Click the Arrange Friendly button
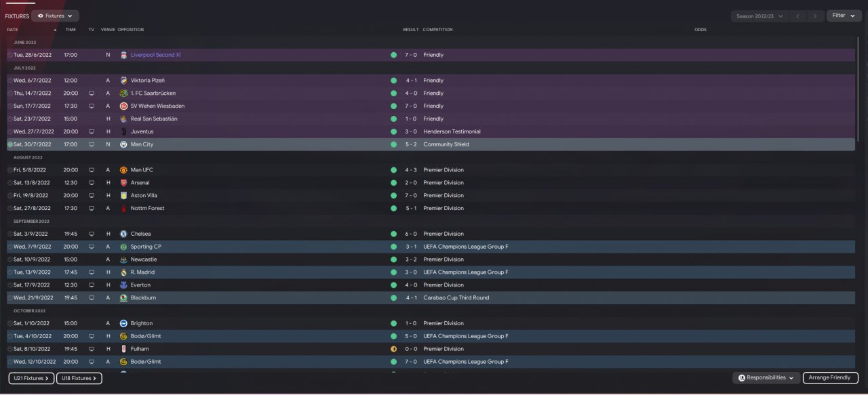 (x=831, y=378)
